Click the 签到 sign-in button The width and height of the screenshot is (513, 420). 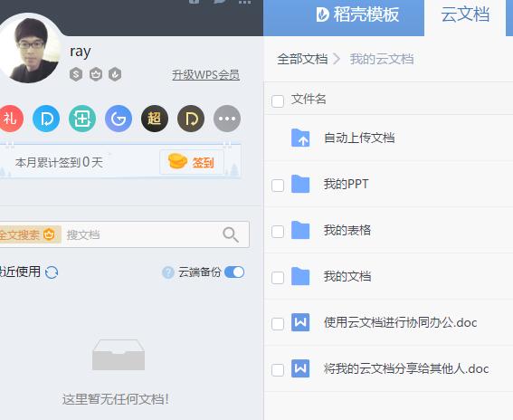[x=192, y=162]
